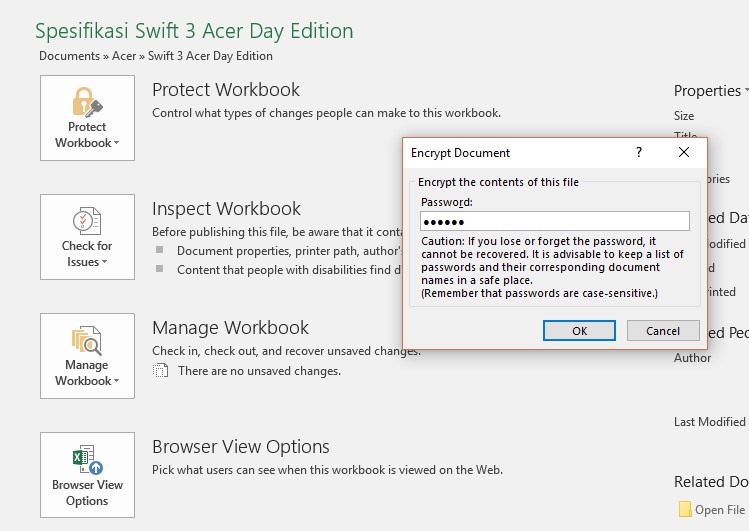
Task: Click 'Document properties, printer path' bullet text
Action: (x=289, y=251)
